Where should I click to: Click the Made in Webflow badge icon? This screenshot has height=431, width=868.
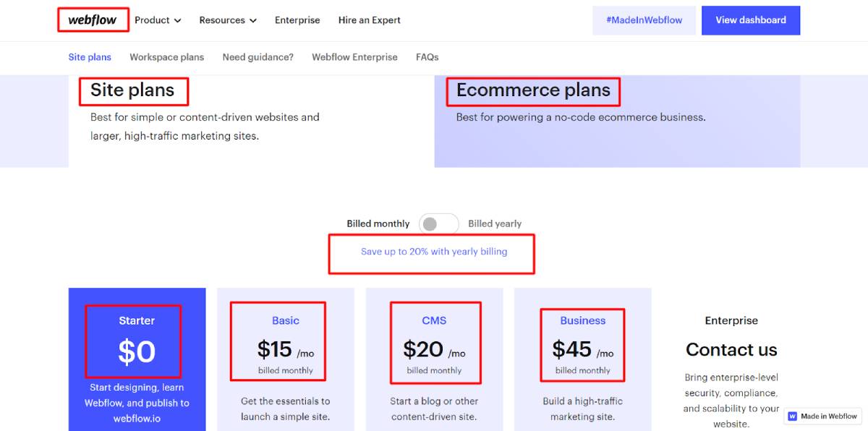(793, 417)
